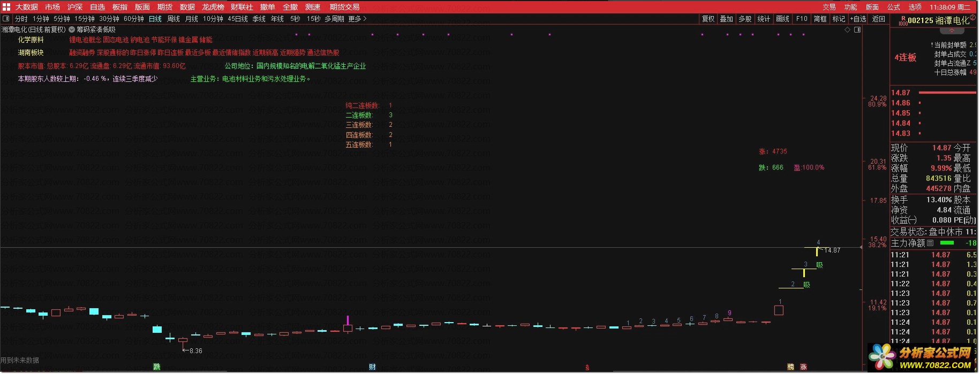Open the 筹码紧凑低吸 indicator dropdown
980x374 pixels.
[72, 29]
